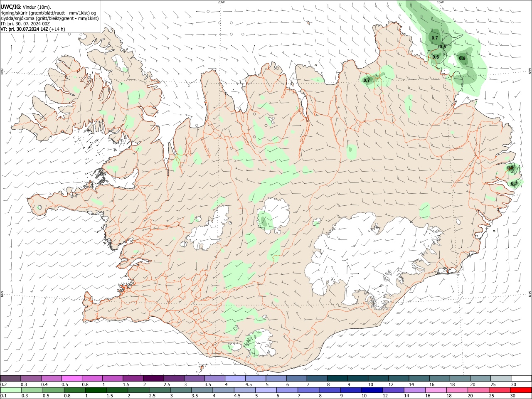Viewport: 532px width, 399px height.
Task: Click the "0.1" value in the legend
Action: coord(3,396)
